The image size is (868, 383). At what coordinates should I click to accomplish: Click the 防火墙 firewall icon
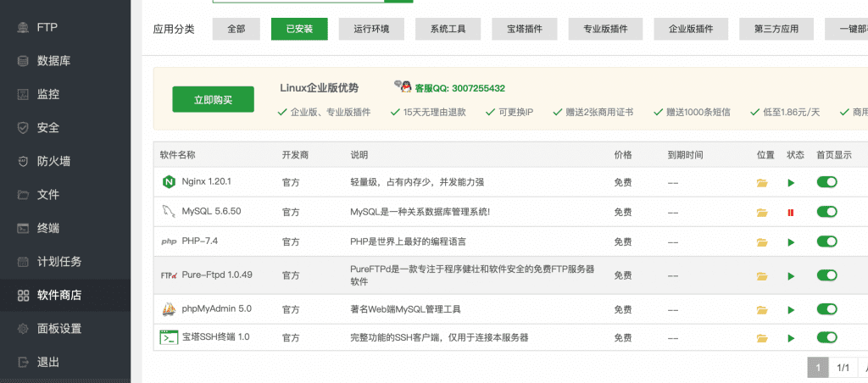(23, 161)
